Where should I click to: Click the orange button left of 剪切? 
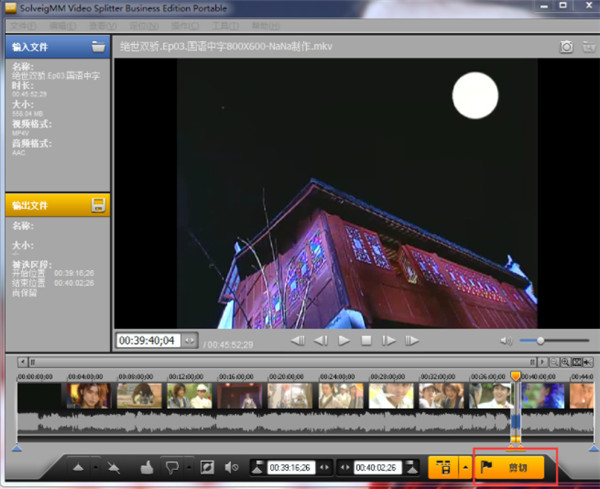(x=442, y=466)
